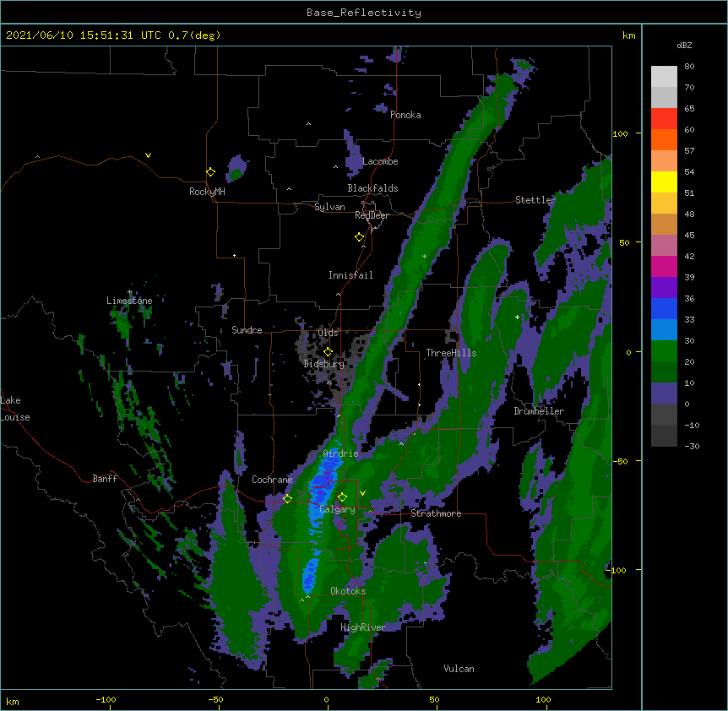The width and height of the screenshot is (728, 711).
Task: Click the -30 value on the dBZ legend
Action: coord(692,447)
